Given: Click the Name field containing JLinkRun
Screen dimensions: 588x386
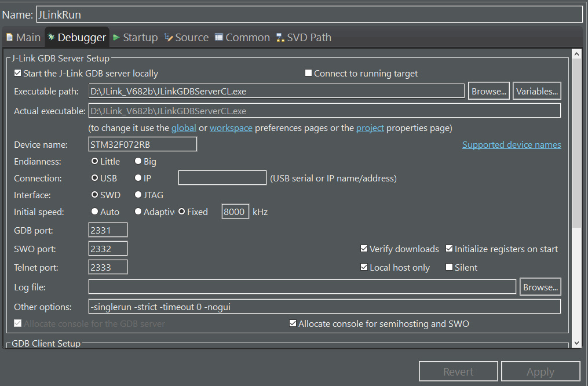Looking at the screenshot, I should (309, 14).
